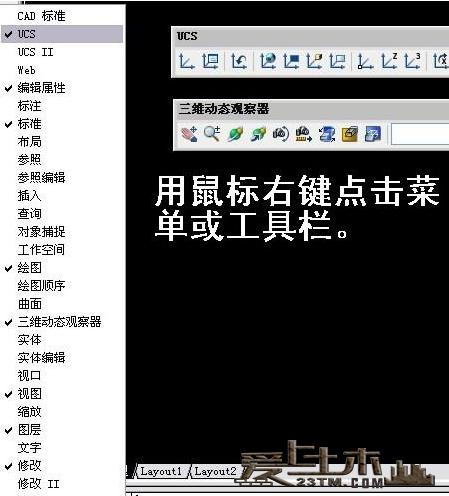Switch to the Layout1 tab

click(x=161, y=471)
